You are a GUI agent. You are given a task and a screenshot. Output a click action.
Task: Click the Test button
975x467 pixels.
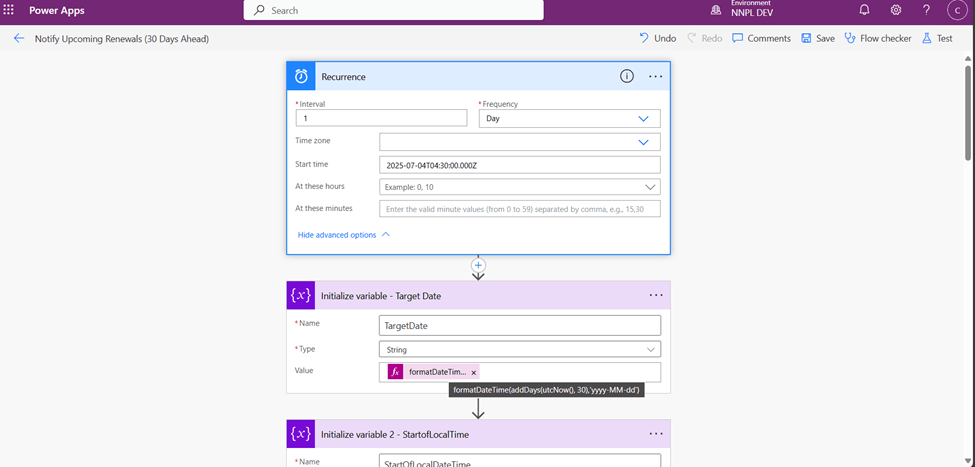937,39
